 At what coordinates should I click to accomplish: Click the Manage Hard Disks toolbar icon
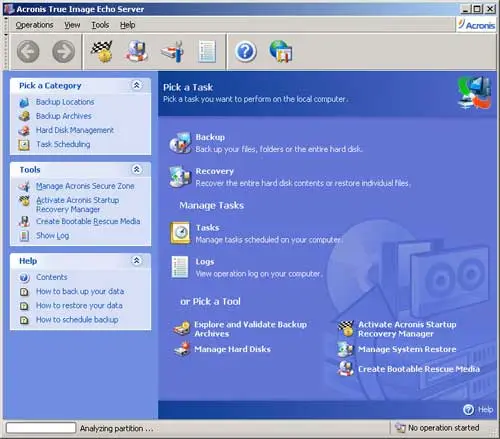click(x=172, y=52)
